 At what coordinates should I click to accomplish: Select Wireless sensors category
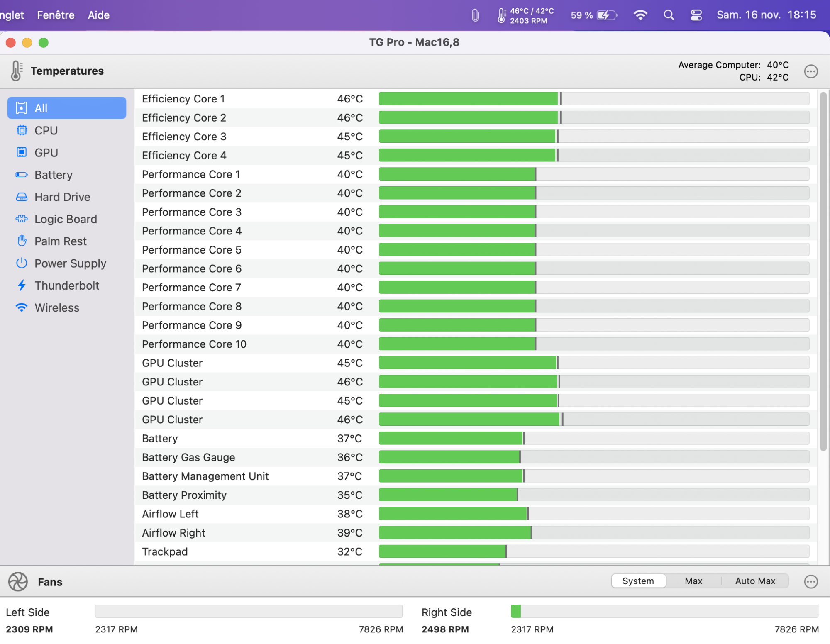pyautogui.click(x=57, y=307)
